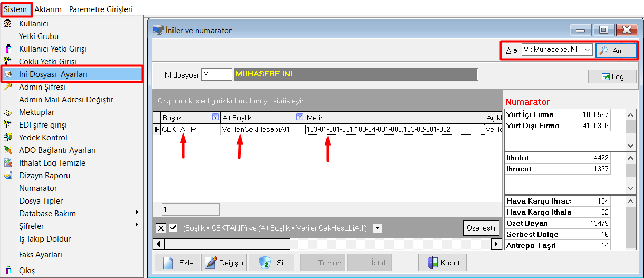Open Admin Şifresi key icon entry
Viewport: 644px width, 278px height.
point(7,87)
